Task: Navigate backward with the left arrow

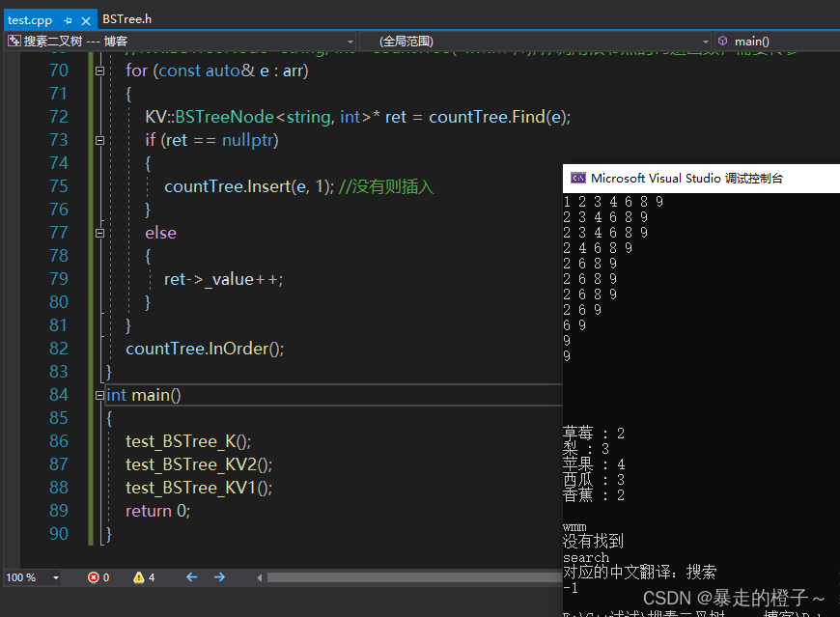Action: coord(192,576)
